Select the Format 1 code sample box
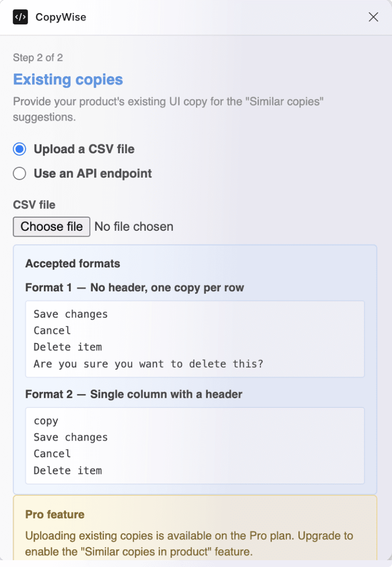Image resolution: width=392 pixels, height=567 pixels. tap(195, 339)
